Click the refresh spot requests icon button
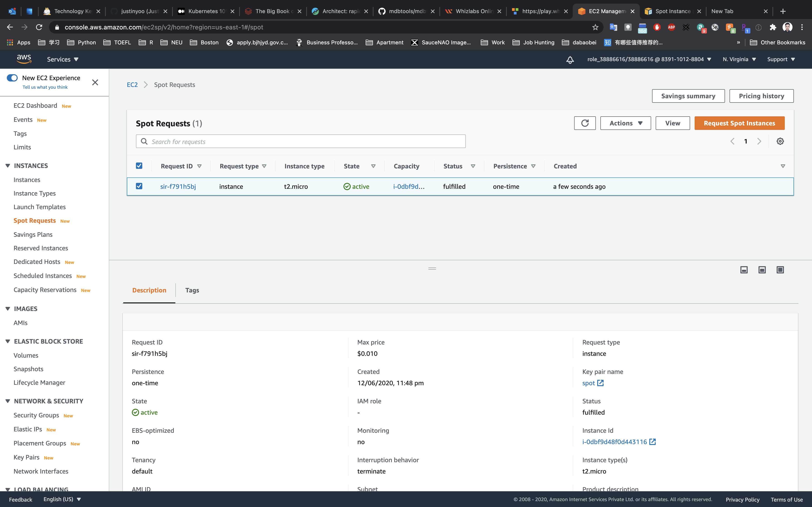The height and width of the screenshot is (507, 812). 585,123
